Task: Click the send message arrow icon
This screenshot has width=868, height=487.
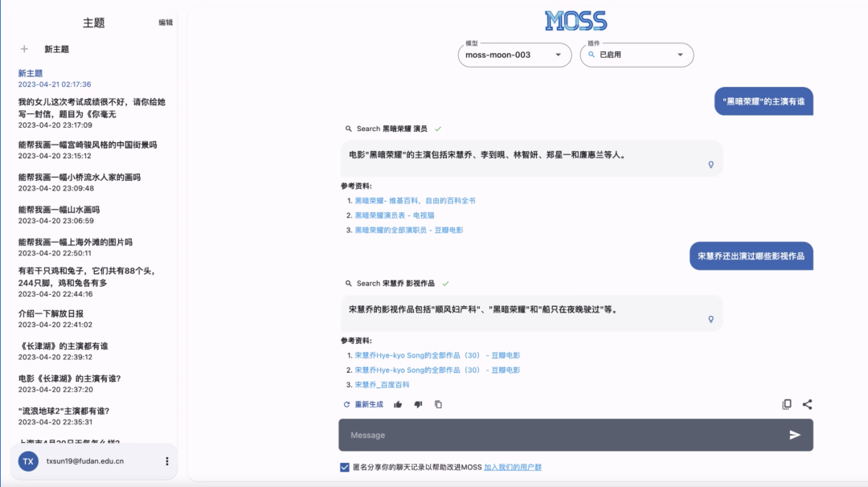Action: click(x=794, y=435)
